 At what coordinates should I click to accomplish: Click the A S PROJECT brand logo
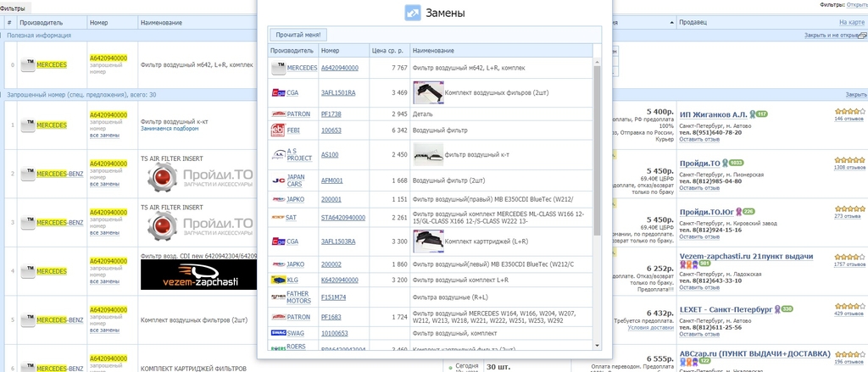278,154
